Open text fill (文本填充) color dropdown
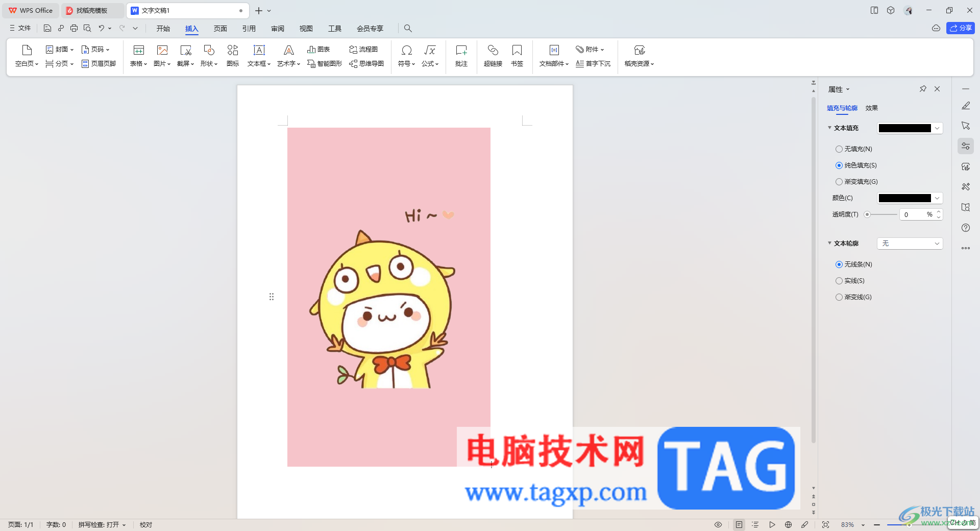Image resolution: width=980 pixels, height=531 pixels. 937,128
